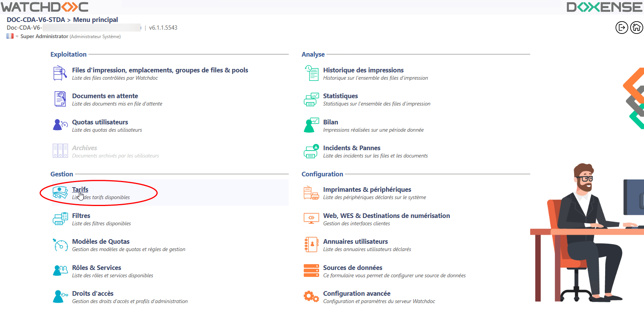The height and width of the screenshot is (310, 644).
Task: Open the language flag dropdown
Action: coord(12,36)
